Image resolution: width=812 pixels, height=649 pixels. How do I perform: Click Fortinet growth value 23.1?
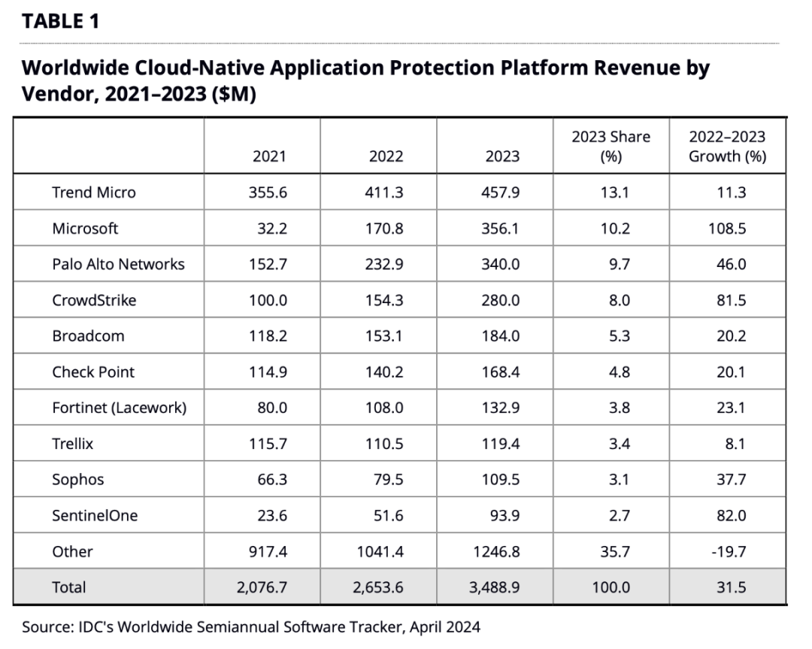731,408
